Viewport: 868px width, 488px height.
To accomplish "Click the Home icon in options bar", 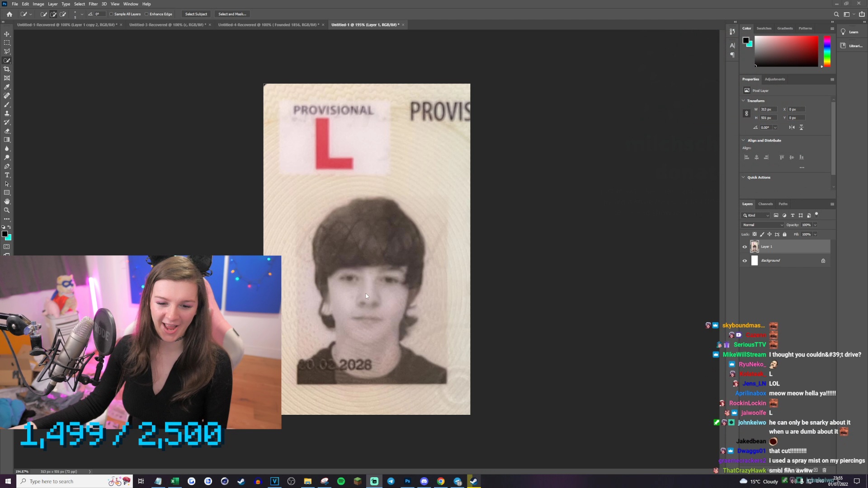I will coord(9,14).
